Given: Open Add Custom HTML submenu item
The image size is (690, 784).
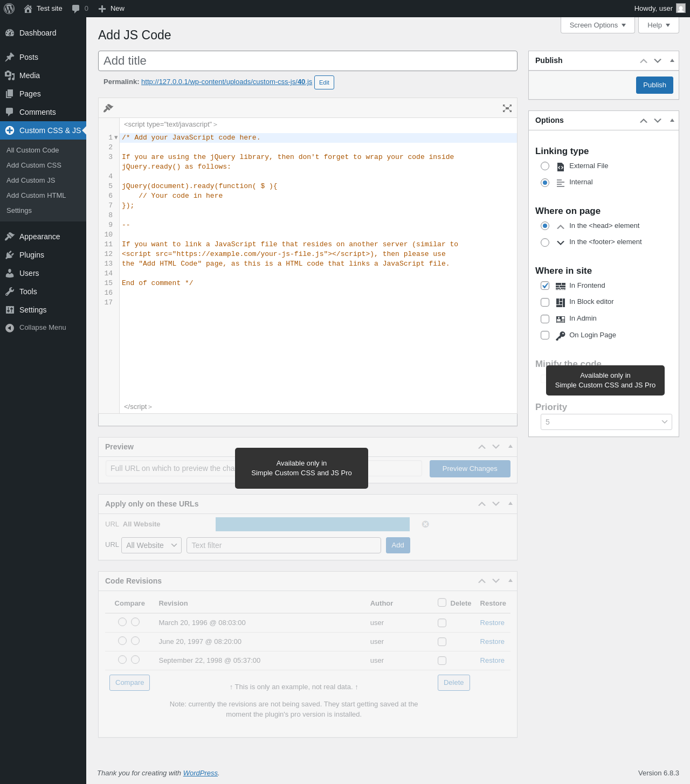Looking at the screenshot, I should pyautogui.click(x=36, y=196).
